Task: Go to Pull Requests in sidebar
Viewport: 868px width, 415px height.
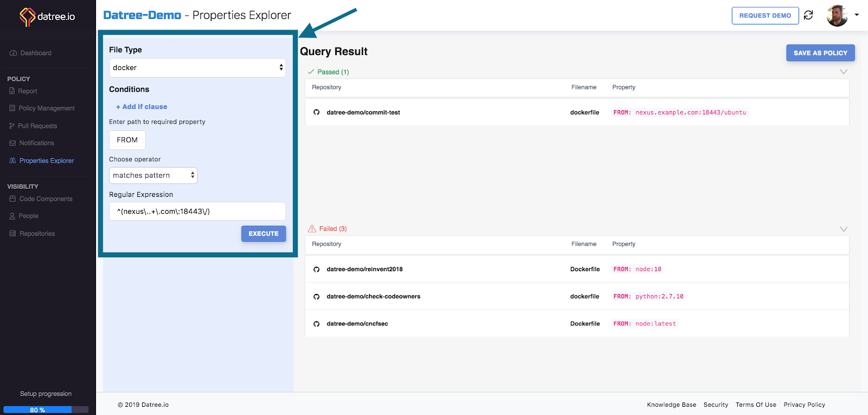Action: point(37,126)
